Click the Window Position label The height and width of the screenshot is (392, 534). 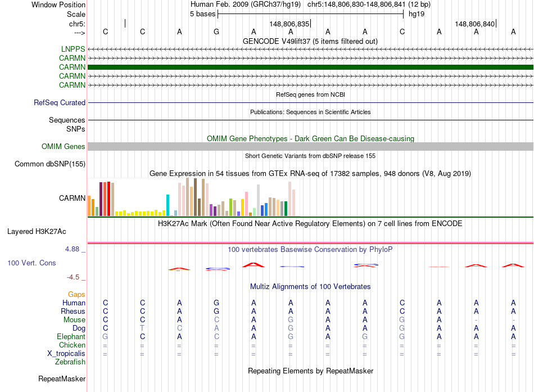58,4
